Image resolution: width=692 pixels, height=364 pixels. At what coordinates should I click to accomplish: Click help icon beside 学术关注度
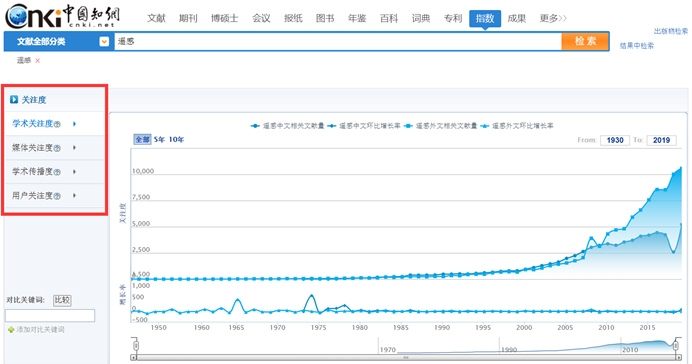[x=57, y=124]
